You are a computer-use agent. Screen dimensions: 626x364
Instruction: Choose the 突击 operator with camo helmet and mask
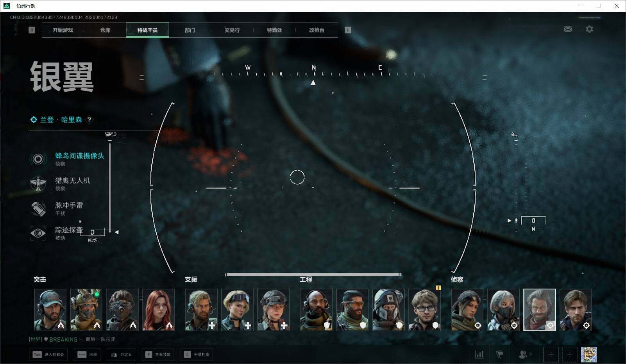pos(86,310)
